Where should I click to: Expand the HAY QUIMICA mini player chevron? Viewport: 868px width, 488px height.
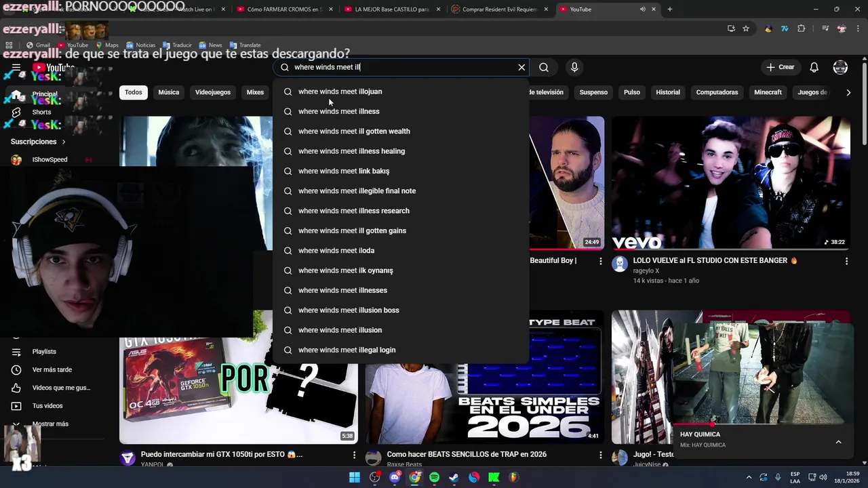(x=838, y=442)
